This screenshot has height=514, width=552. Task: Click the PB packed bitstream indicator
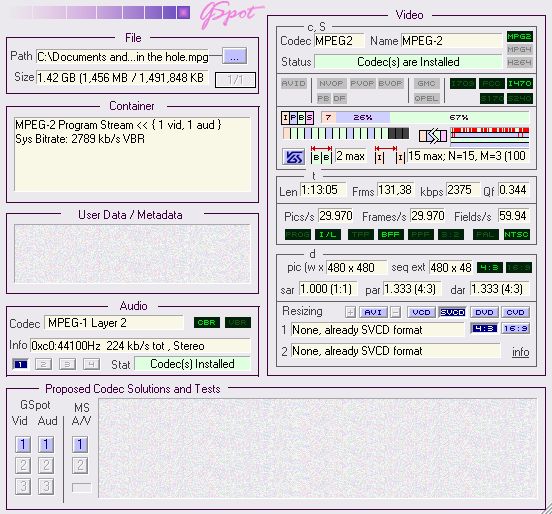[323, 98]
